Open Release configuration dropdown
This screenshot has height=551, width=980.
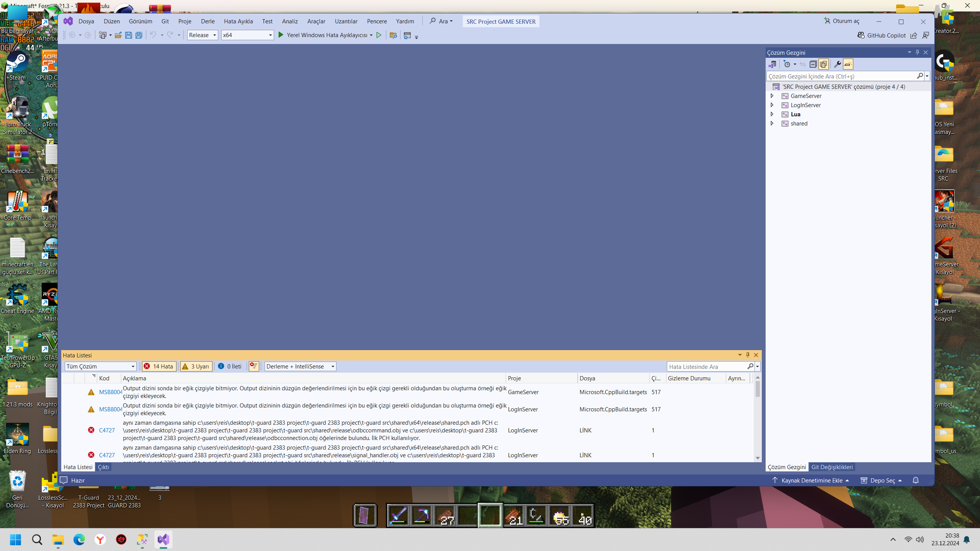point(203,35)
